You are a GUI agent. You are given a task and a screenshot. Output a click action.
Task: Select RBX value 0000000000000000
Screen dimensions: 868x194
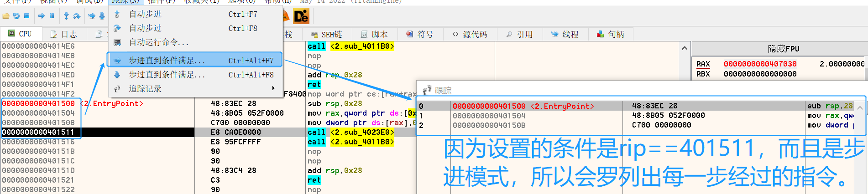coord(760,74)
